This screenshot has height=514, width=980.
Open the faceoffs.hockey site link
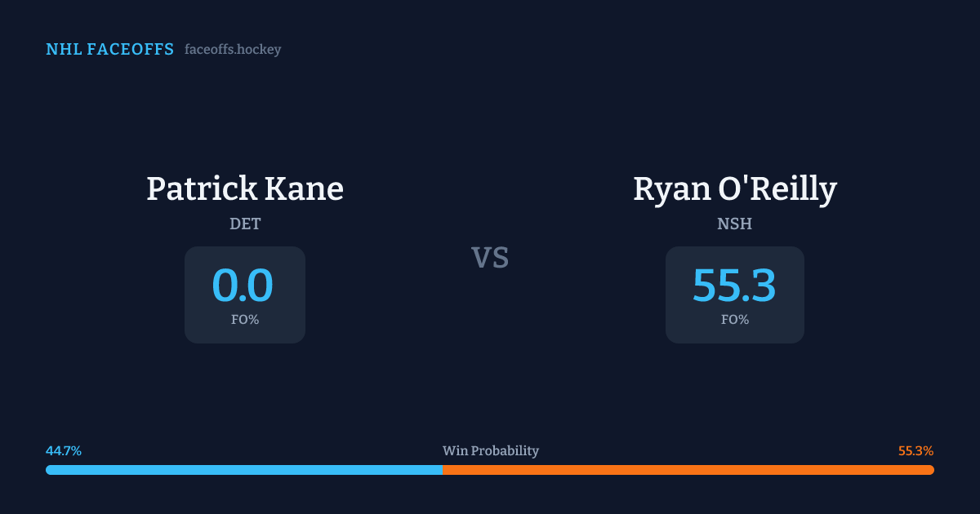(233, 50)
